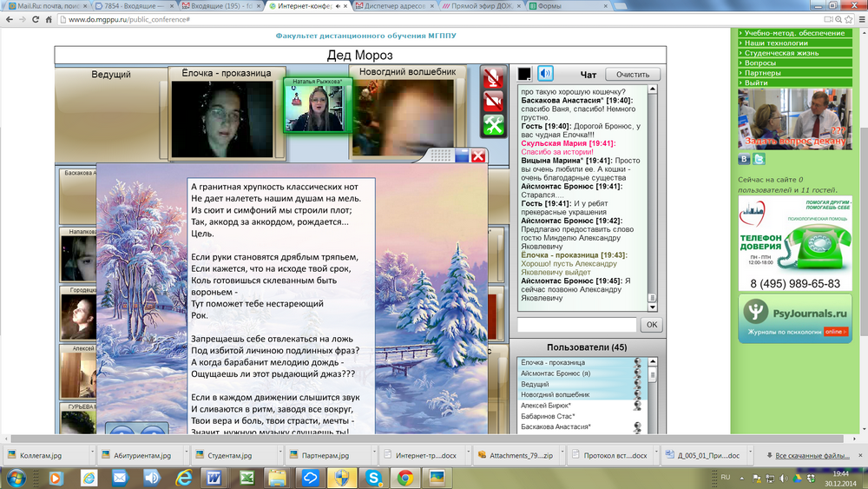The height and width of the screenshot is (489, 868).
Task: Open downloaded file Партнерам.jpg
Action: 325,455
